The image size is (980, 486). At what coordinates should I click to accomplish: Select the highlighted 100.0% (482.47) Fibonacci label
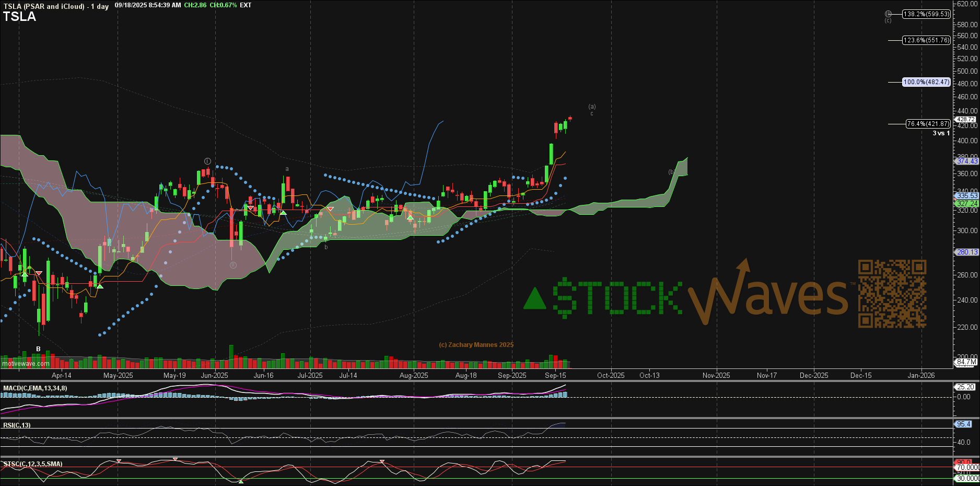point(926,82)
